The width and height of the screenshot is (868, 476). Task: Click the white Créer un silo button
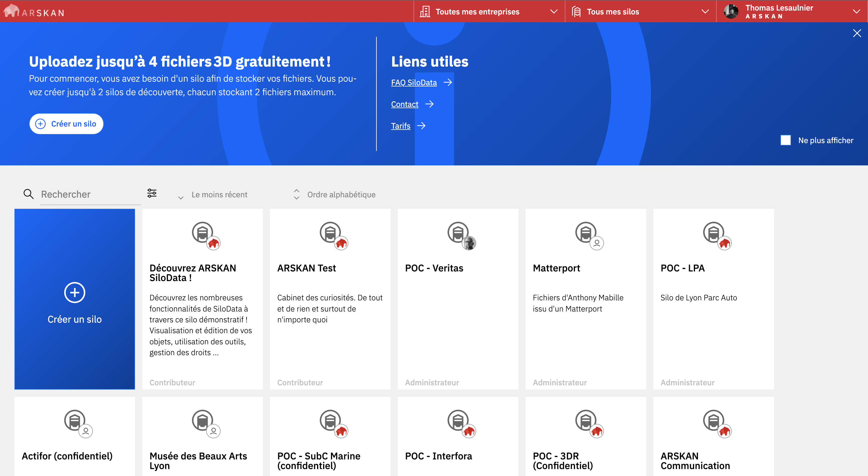tap(66, 124)
